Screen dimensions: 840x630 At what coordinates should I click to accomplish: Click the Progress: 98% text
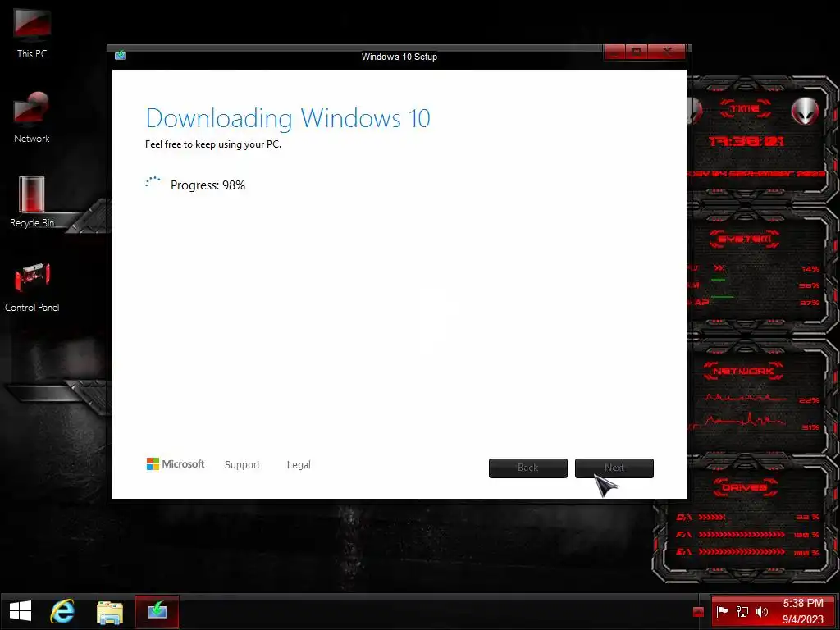pos(208,185)
